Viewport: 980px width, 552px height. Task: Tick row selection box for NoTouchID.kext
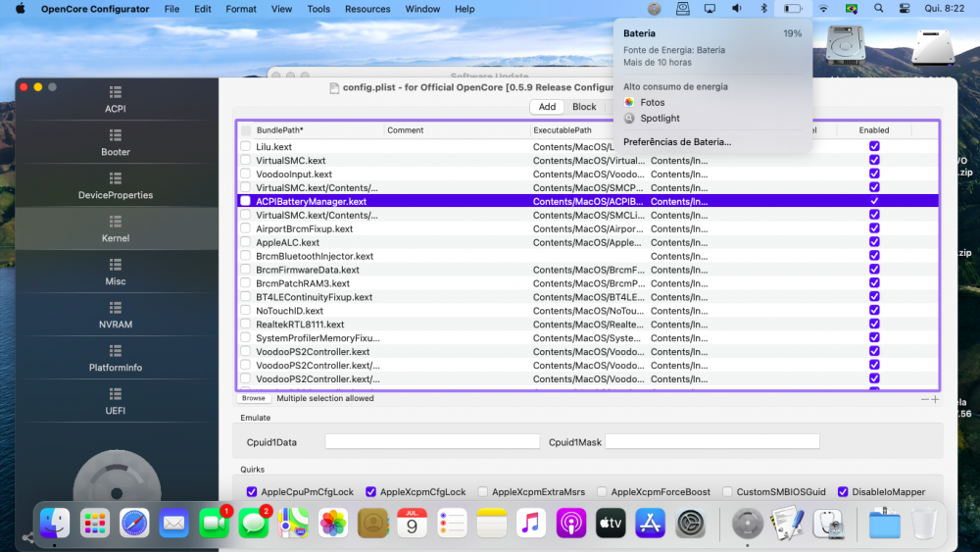tap(246, 310)
